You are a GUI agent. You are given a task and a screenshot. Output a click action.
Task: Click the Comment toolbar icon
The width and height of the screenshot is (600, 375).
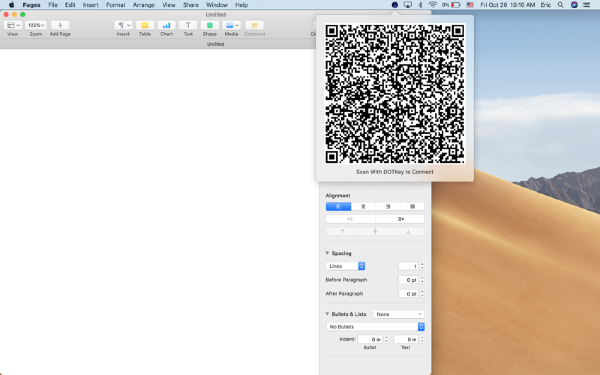tap(254, 25)
